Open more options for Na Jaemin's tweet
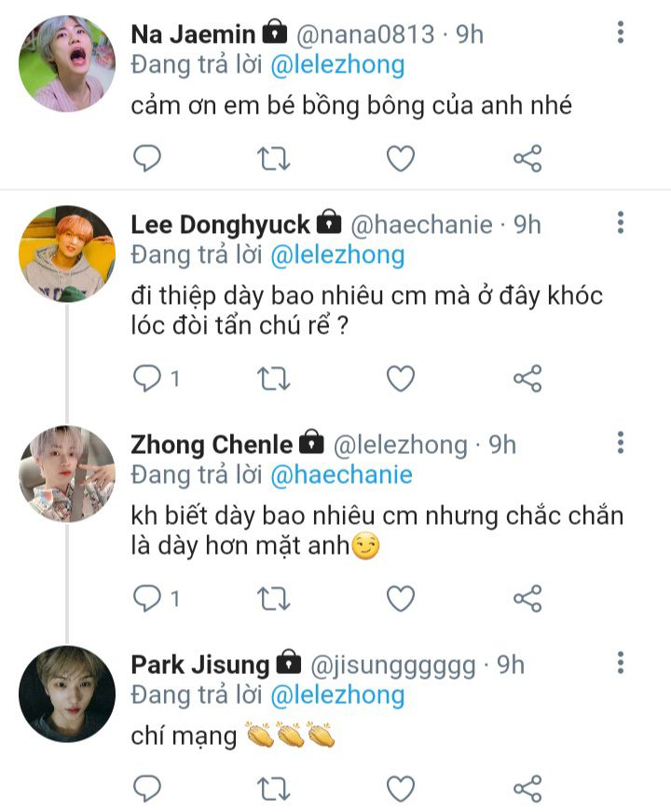 coord(621,34)
